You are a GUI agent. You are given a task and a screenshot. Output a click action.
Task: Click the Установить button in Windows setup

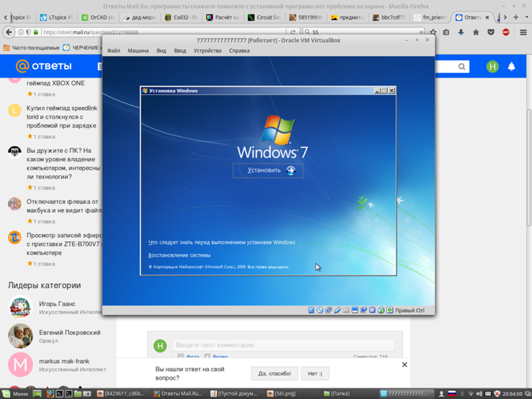268,170
